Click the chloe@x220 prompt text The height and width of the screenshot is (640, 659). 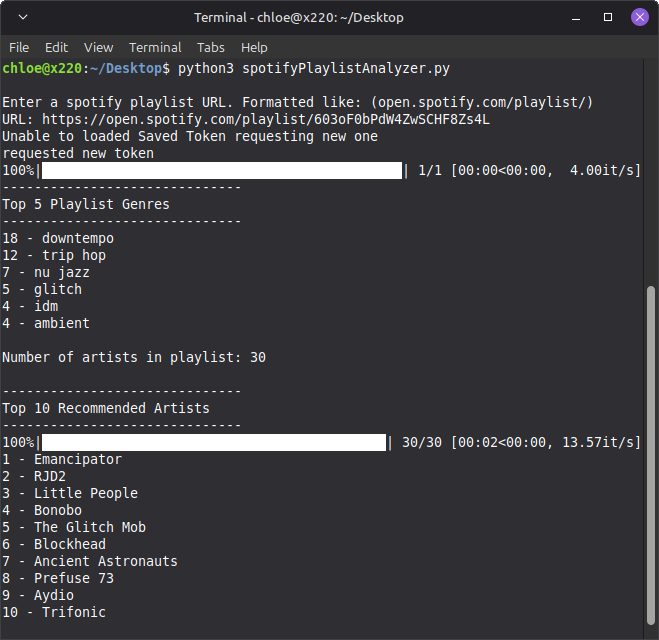click(x=42, y=68)
